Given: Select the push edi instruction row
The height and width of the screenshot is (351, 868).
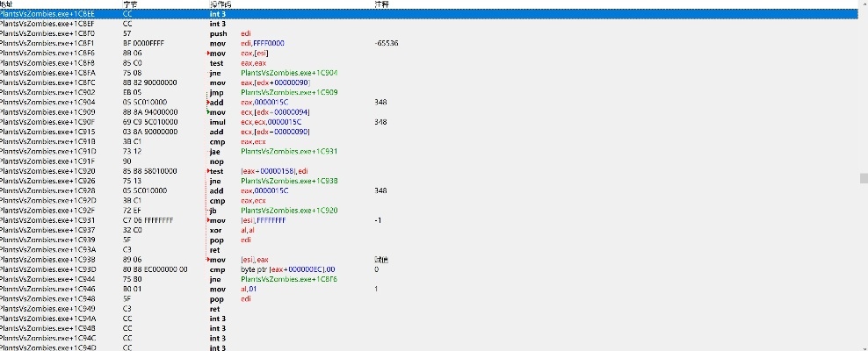Looking at the screenshot, I should (x=217, y=33).
